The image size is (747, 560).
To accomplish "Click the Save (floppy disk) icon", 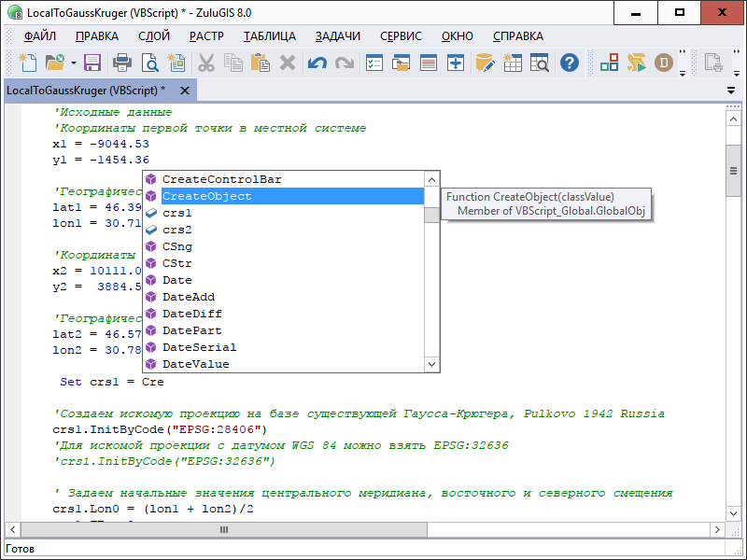I will (x=92, y=63).
